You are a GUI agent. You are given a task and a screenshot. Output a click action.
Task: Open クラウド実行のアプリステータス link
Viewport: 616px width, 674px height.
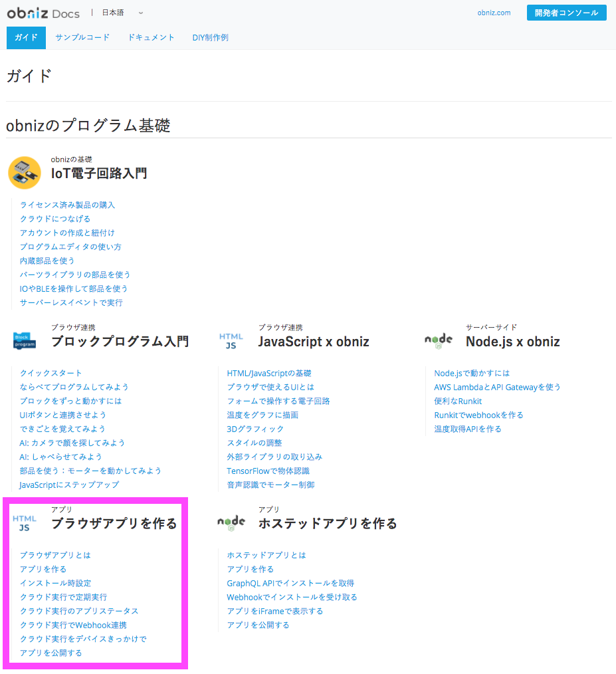79,611
